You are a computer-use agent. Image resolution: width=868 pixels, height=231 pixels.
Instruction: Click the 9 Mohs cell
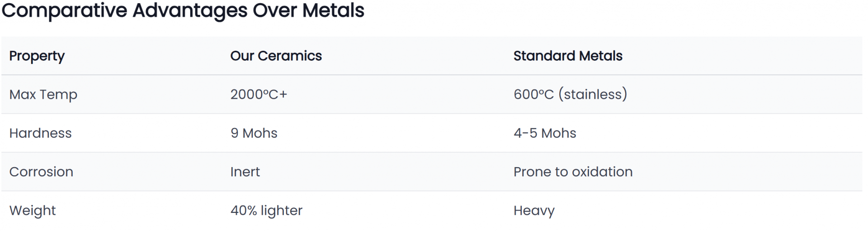point(254,133)
